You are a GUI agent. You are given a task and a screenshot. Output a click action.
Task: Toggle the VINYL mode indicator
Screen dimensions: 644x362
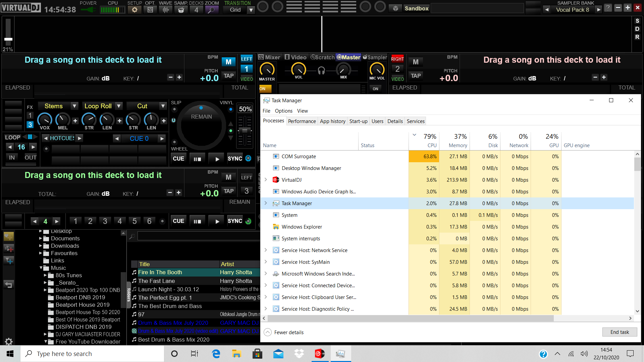(x=231, y=109)
